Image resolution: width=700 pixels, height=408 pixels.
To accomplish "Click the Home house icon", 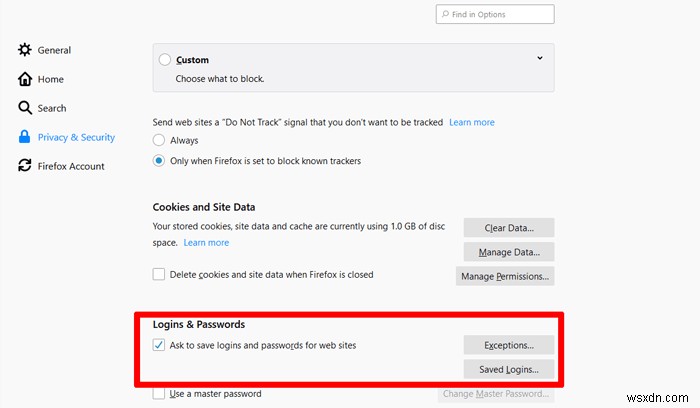I will pyautogui.click(x=25, y=79).
